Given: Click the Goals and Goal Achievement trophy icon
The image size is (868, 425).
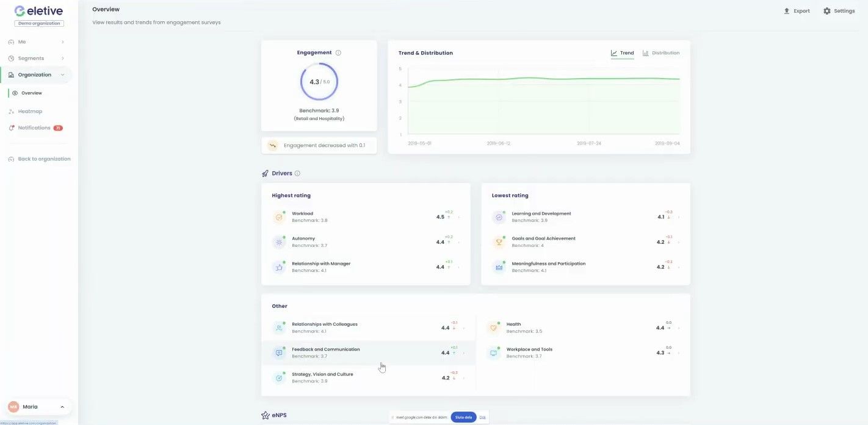Looking at the screenshot, I should pyautogui.click(x=499, y=242).
